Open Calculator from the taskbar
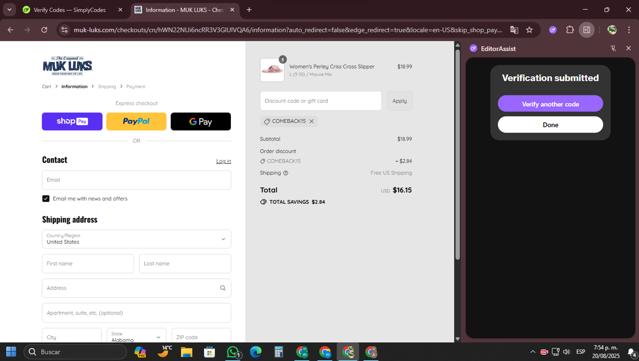Image resolution: width=639 pixels, height=361 pixels. 279,352
